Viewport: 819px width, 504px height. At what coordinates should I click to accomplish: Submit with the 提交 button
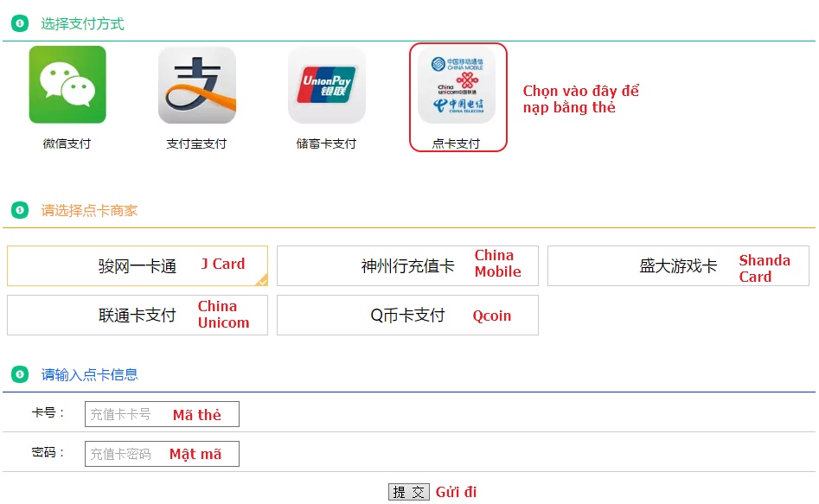click(408, 492)
